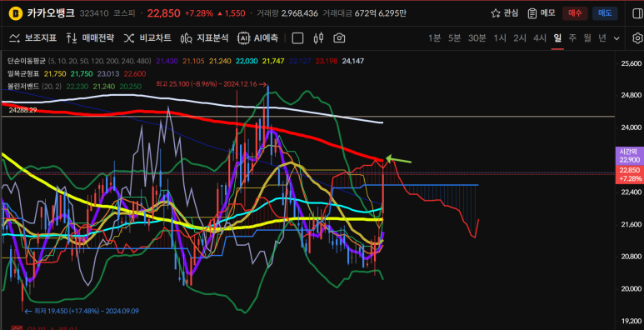Click the red 23,198 moving average value
This screenshot has width=644, height=330.
[327, 61]
